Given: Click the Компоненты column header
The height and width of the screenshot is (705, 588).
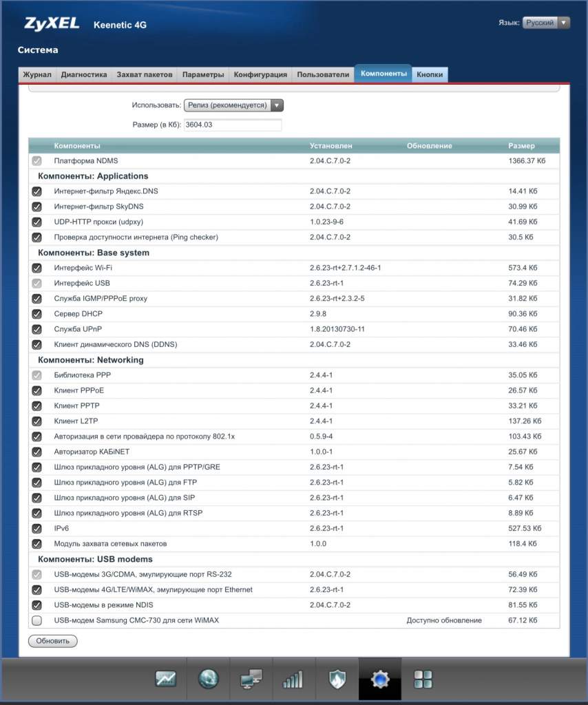Looking at the screenshot, I should [77, 146].
